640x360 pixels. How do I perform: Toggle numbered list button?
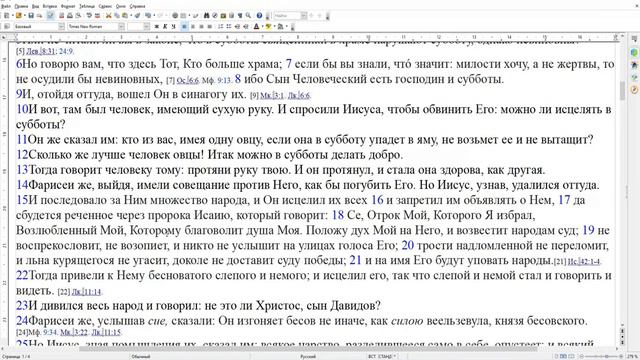coord(220,27)
